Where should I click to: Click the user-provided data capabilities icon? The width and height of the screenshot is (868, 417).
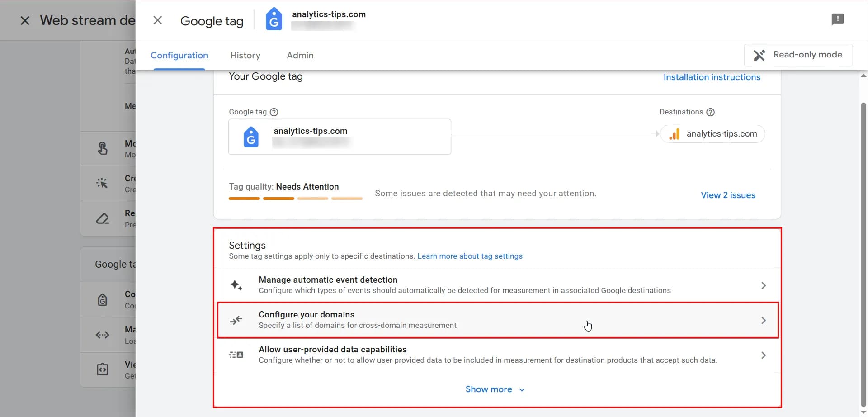point(236,354)
